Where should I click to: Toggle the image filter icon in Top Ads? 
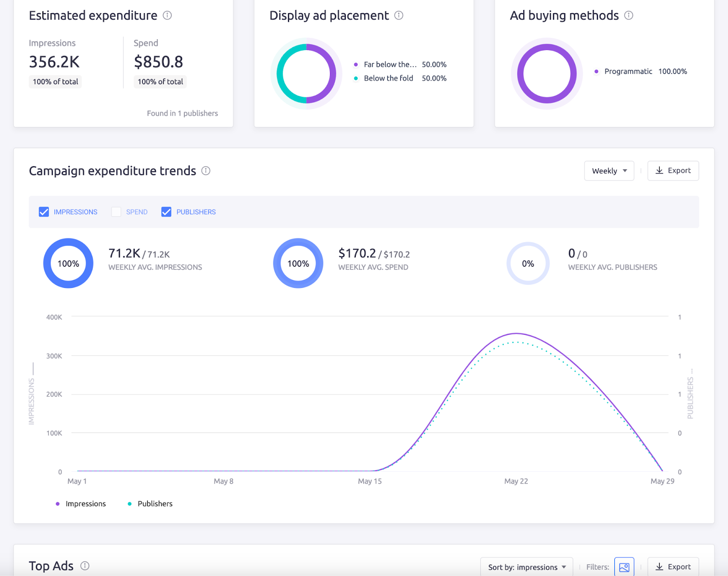point(624,567)
